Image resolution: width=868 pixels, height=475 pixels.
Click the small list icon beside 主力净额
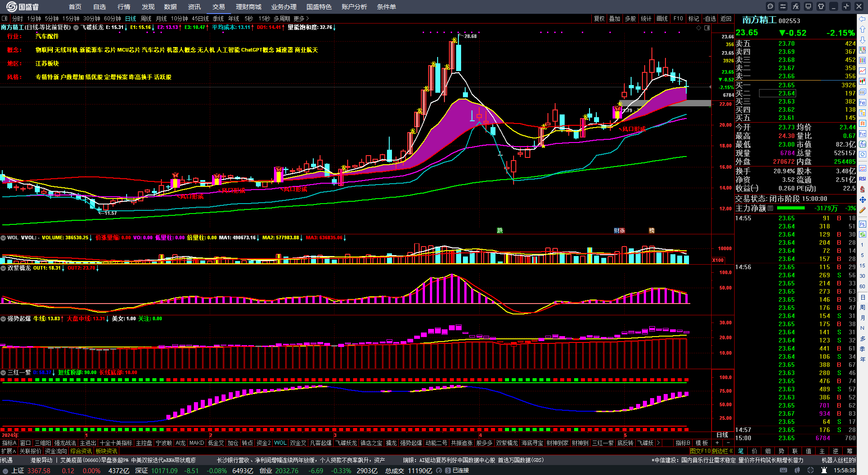tap(770, 208)
